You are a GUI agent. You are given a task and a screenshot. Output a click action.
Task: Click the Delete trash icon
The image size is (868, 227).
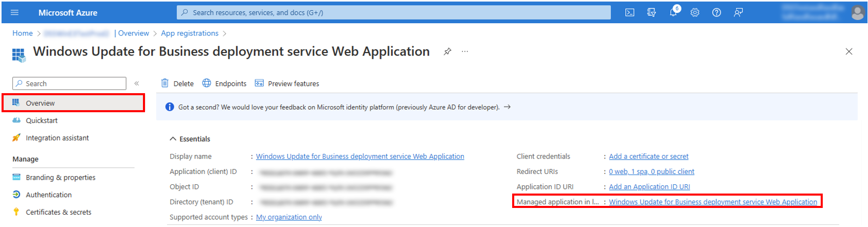tap(165, 83)
